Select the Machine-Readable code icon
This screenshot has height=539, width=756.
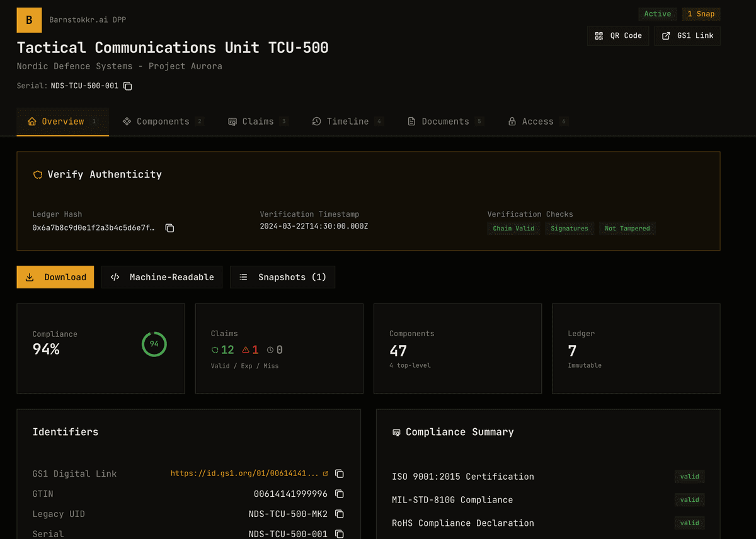[x=116, y=277]
